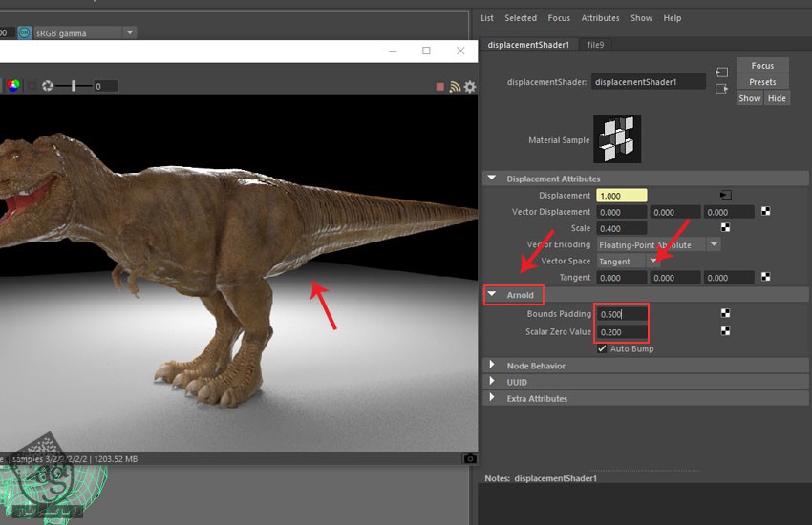Open the Vector Encoding dropdown

(659, 244)
